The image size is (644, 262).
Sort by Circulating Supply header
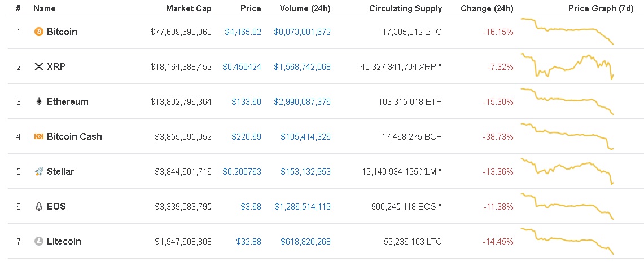click(x=405, y=8)
